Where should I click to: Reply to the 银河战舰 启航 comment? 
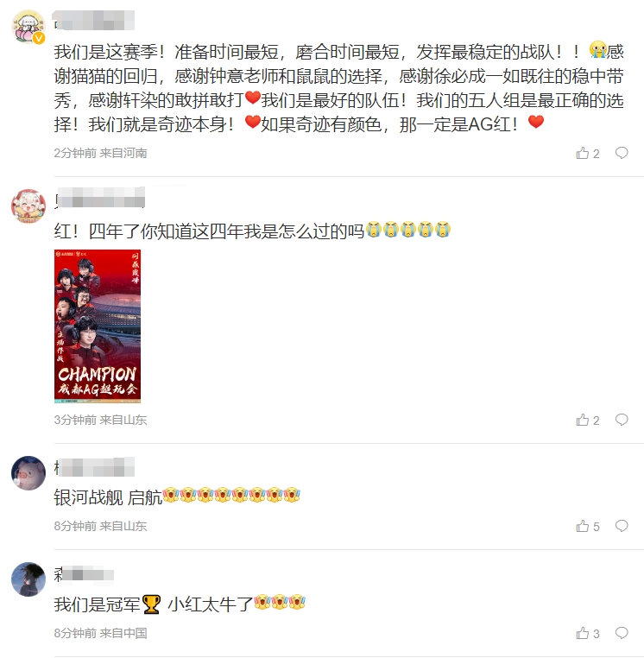pyautogui.click(x=622, y=525)
